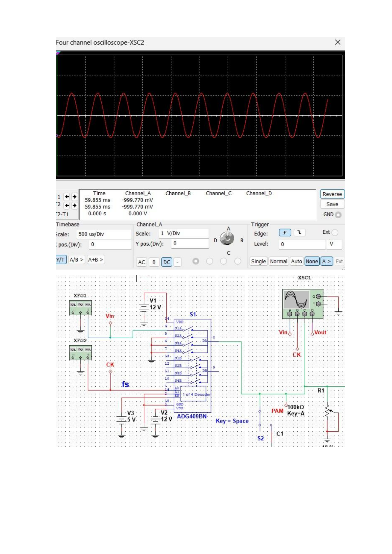Image resolution: width=392 pixels, height=554 pixels.
Task: Enable DC coupling for Channel_A
Action: pos(167,262)
